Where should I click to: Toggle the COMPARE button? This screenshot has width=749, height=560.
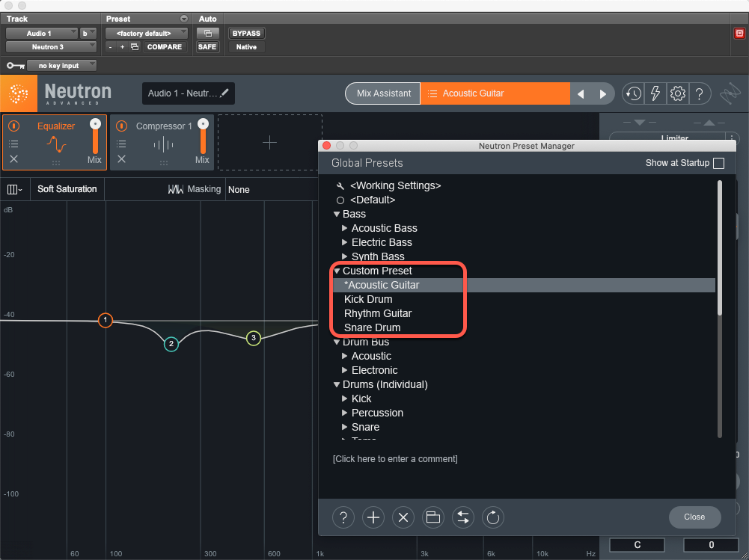coord(165,47)
